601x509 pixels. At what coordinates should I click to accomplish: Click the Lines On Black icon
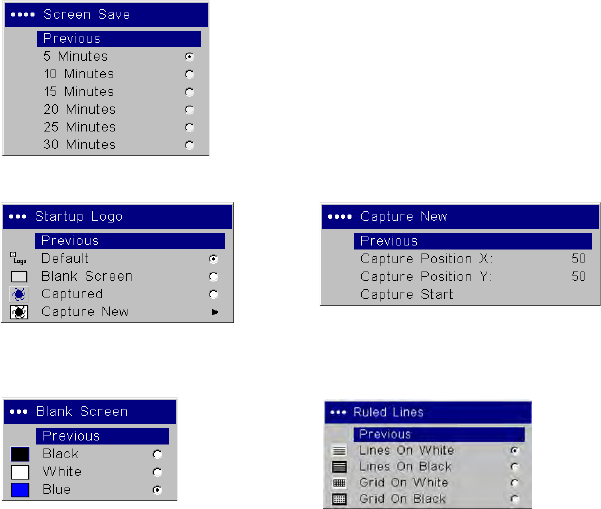tap(338, 467)
